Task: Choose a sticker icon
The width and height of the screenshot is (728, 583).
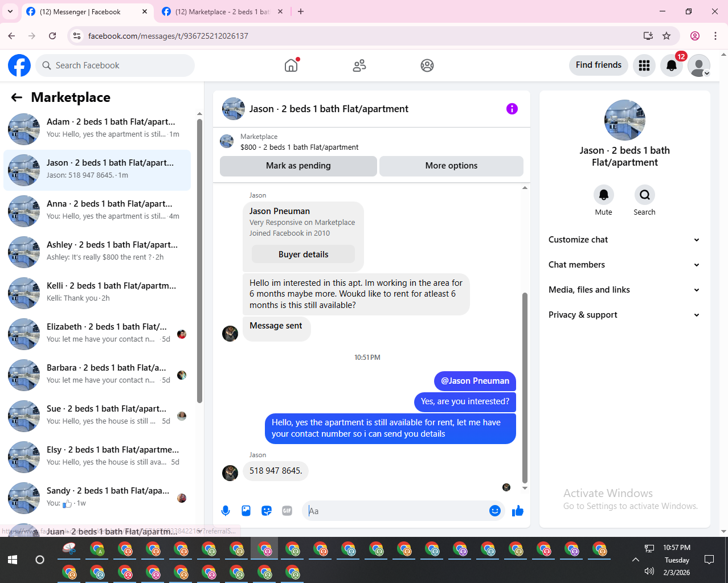Action: coord(267,511)
